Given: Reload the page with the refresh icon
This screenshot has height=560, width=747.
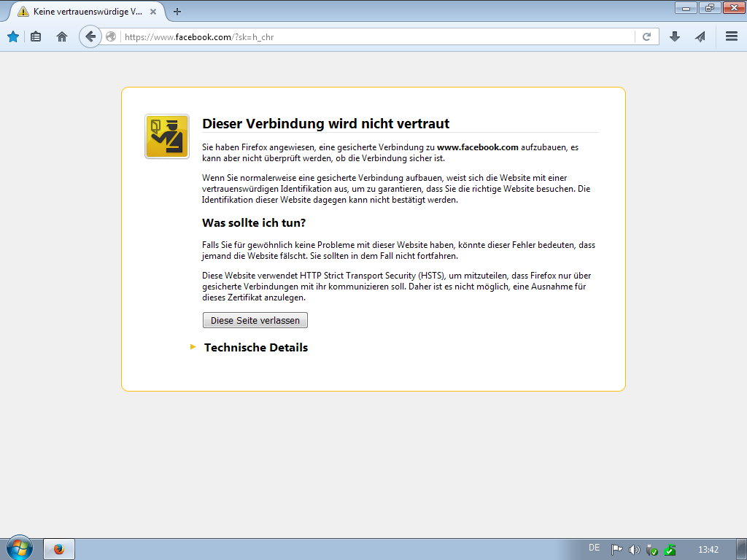Looking at the screenshot, I should click(646, 36).
